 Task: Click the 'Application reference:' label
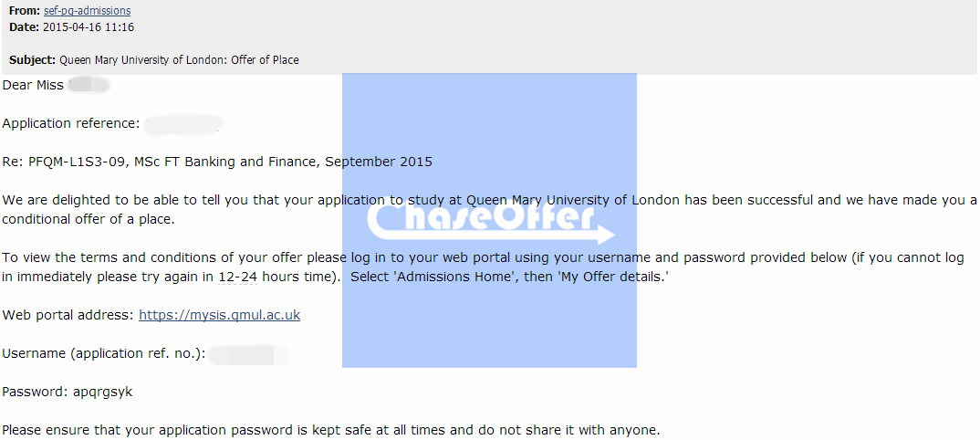[x=71, y=124]
